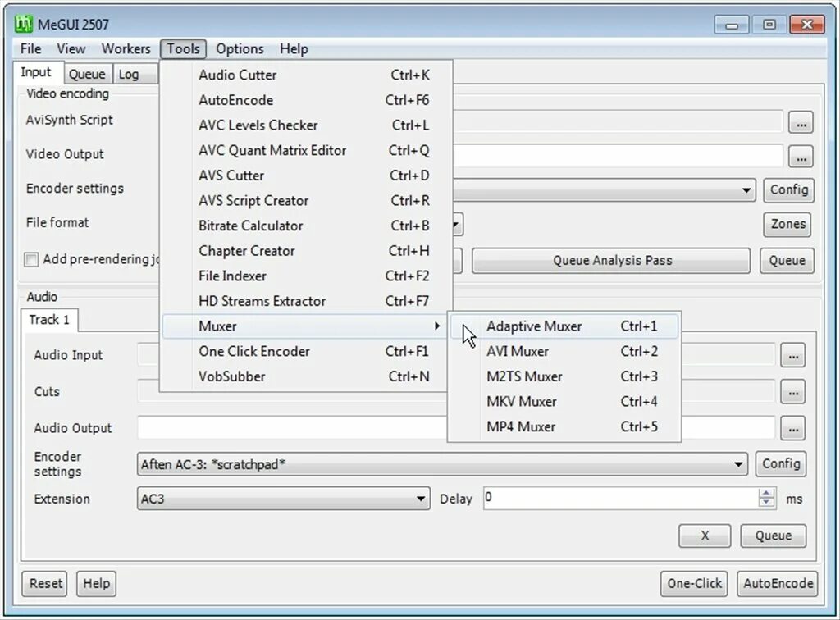Screen dimensions: 840x620
Task: Browse for Audio Output location
Action: click(793, 429)
